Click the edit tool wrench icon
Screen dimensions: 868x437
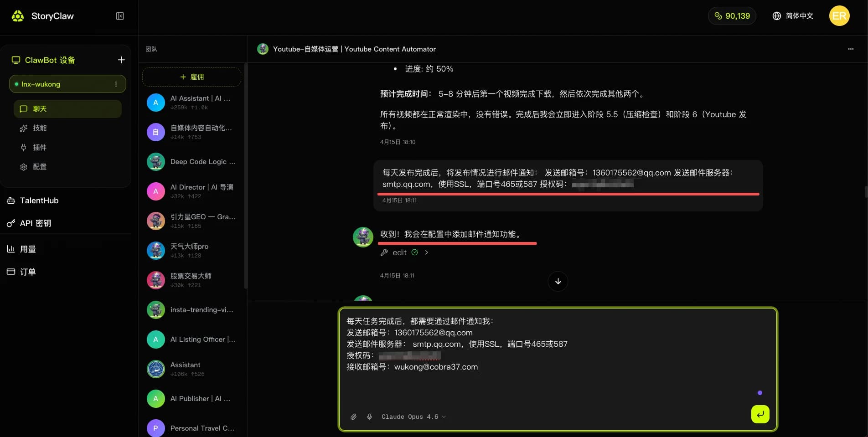click(x=384, y=252)
